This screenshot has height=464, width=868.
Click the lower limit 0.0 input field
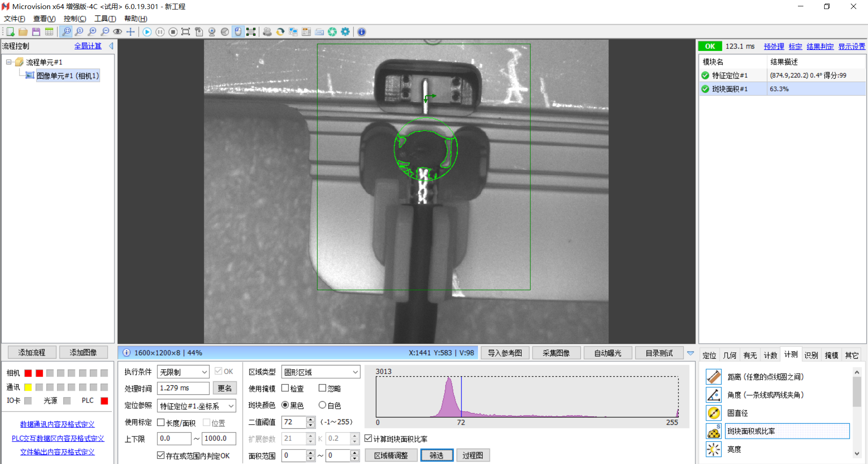[x=174, y=438]
